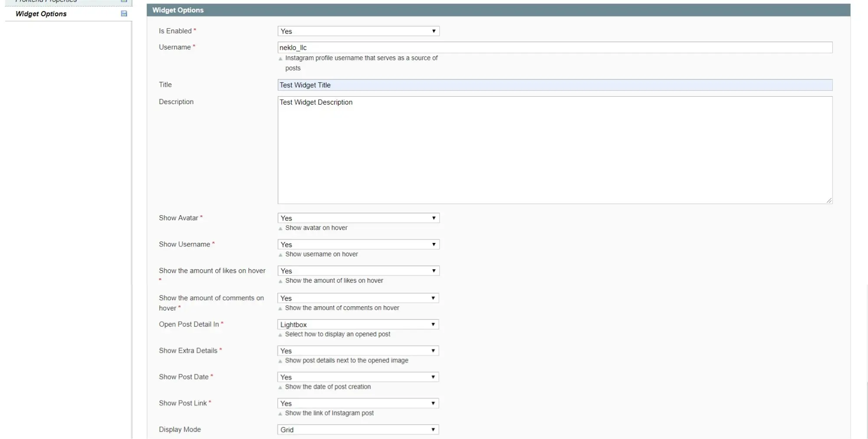
Task: Click the save icon beside Widget Options tab
Action: pyautogui.click(x=124, y=13)
